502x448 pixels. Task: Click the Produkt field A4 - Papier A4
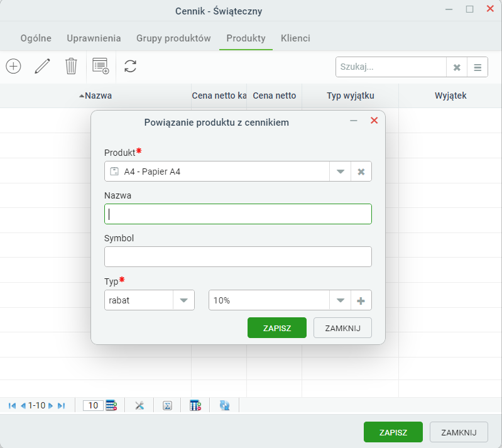[217, 172]
